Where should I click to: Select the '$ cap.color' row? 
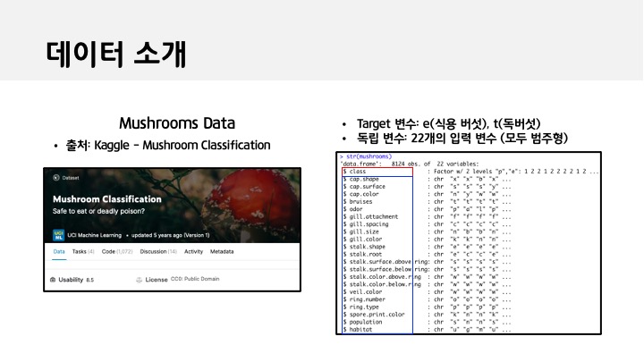428,194
